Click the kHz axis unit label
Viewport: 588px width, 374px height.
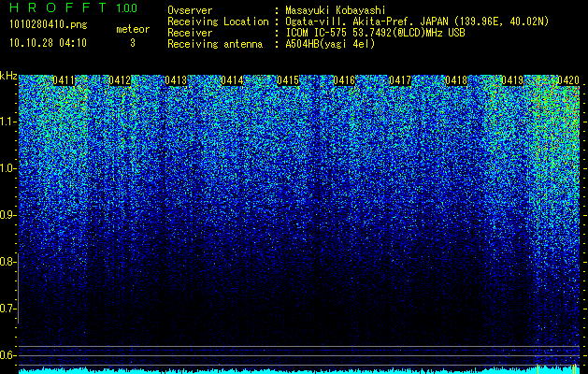pyautogui.click(x=8, y=76)
